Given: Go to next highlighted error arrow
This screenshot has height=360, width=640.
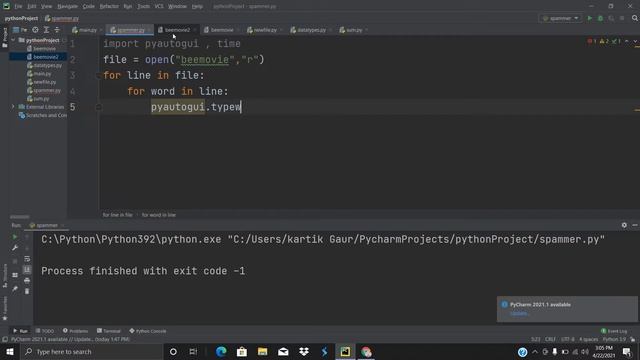Looking at the screenshot, I should tap(635, 41).
